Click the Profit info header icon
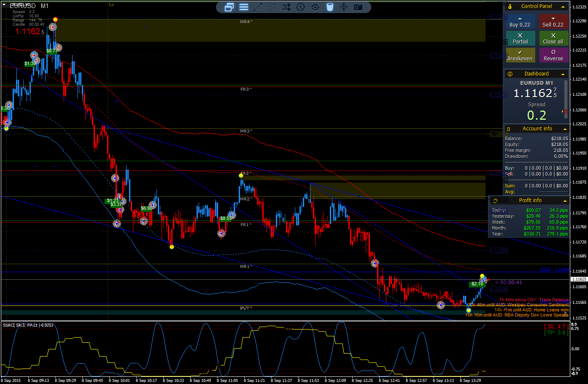588x384 pixels. pos(495,200)
